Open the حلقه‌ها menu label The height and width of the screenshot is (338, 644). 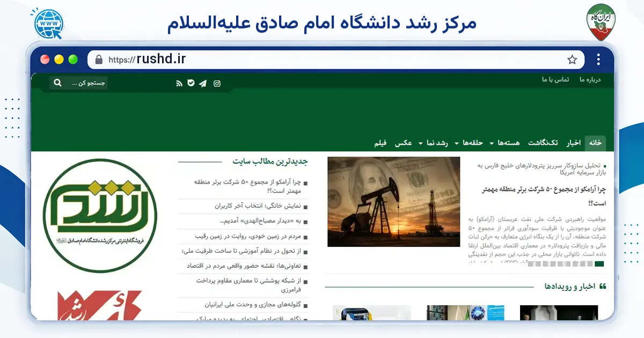click(x=472, y=143)
